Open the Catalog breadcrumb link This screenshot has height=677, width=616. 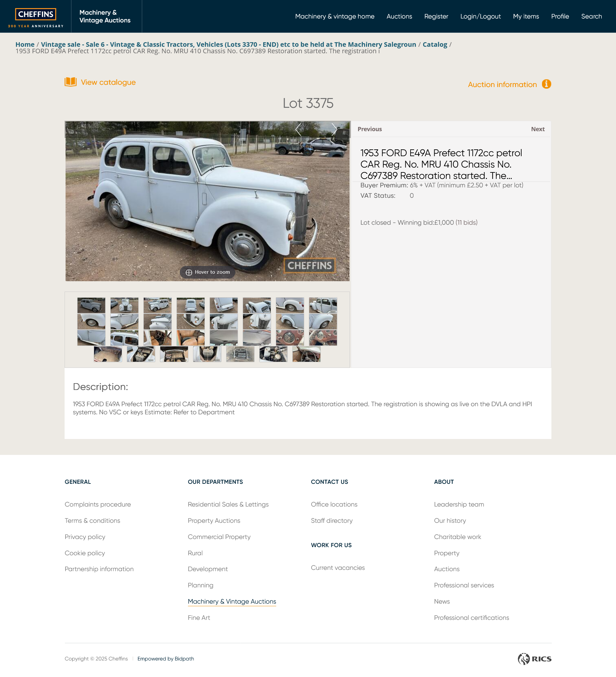(435, 44)
